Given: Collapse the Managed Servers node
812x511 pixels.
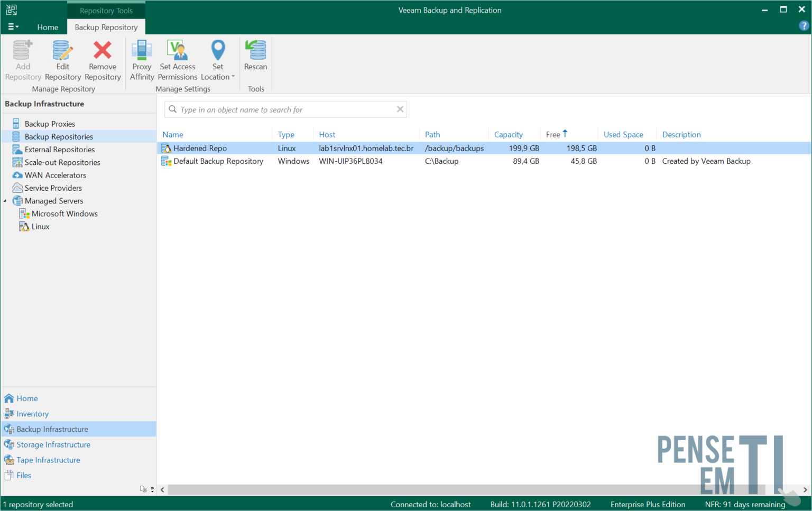Looking at the screenshot, I should 5,201.
